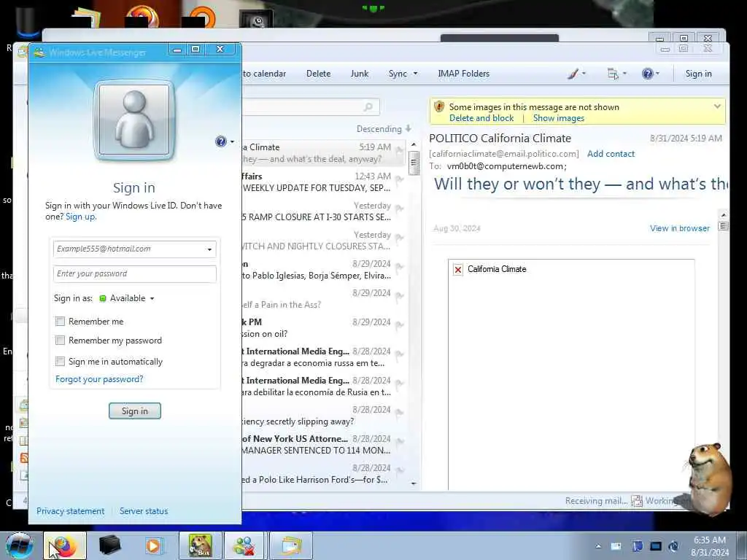
Task: Switch to Windows Live Messenger in the taskbar
Action: [x=244, y=545]
